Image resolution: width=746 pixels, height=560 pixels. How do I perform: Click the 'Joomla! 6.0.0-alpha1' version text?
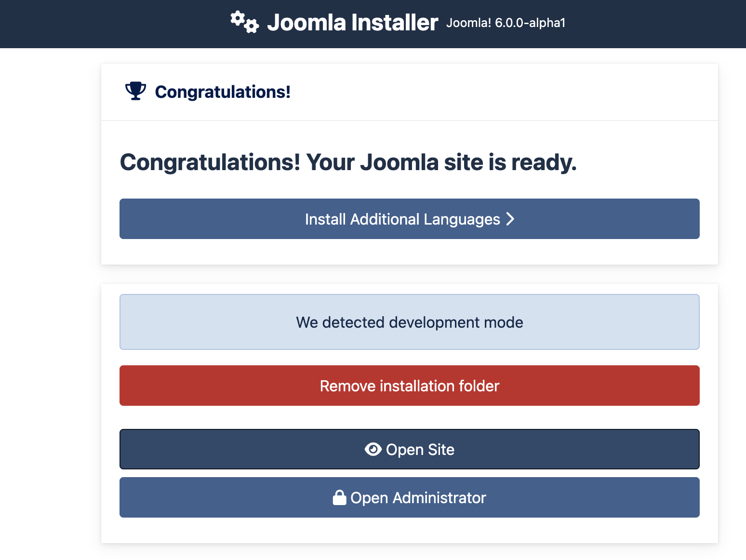pyautogui.click(x=506, y=23)
